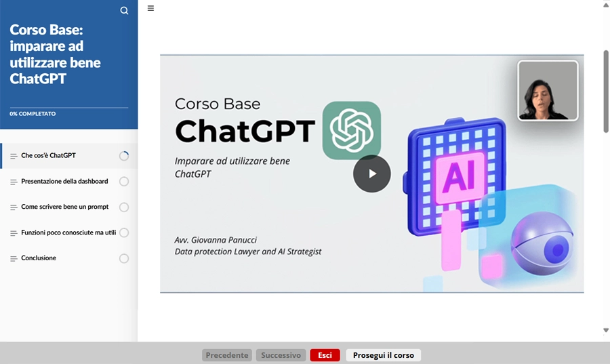The width and height of the screenshot is (610, 364).
Task: Open the course search magnifier icon
Action: tap(124, 10)
